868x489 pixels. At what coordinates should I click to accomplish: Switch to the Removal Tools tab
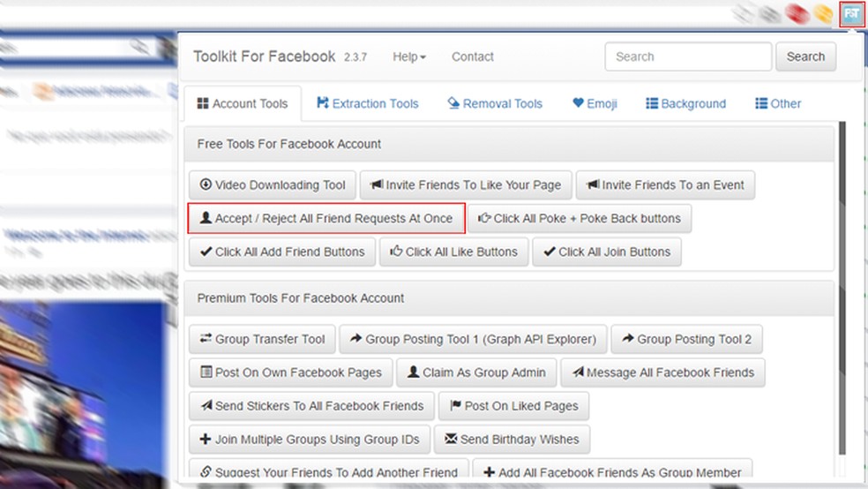(495, 103)
